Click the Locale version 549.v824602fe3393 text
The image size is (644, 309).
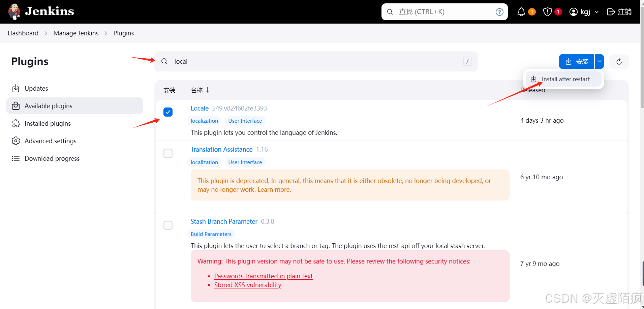pos(240,108)
